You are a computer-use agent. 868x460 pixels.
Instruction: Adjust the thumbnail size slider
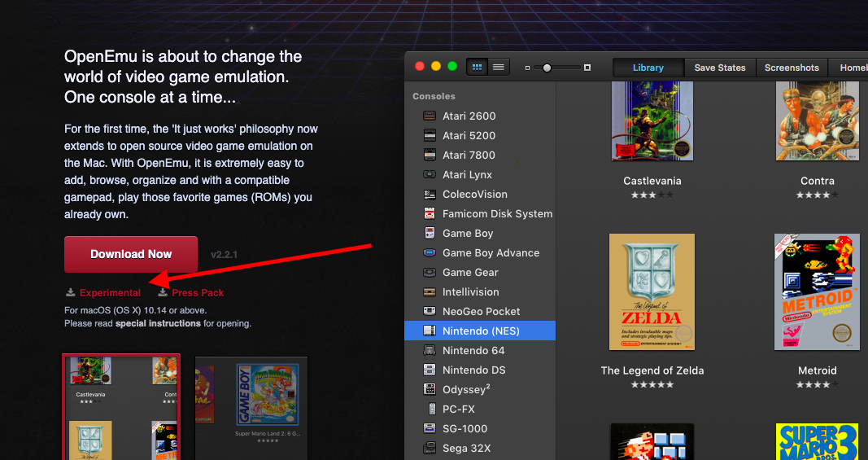tap(547, 68)
